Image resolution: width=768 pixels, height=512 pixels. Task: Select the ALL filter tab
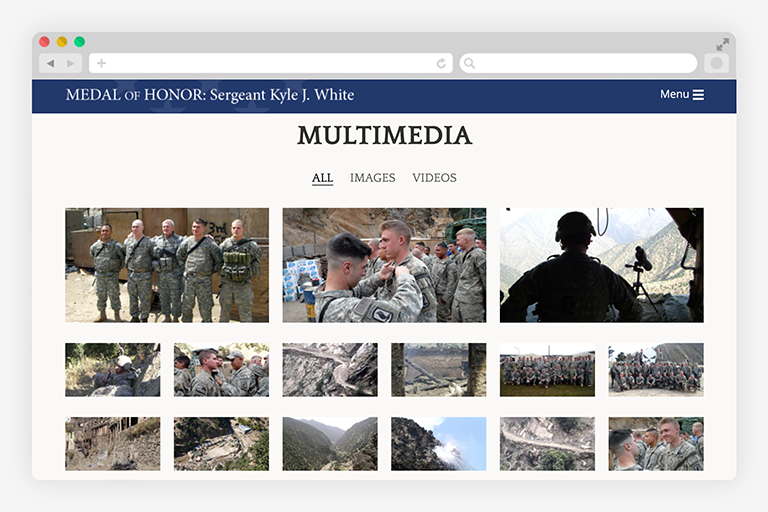pyautogui.click(x=322, y=178)
